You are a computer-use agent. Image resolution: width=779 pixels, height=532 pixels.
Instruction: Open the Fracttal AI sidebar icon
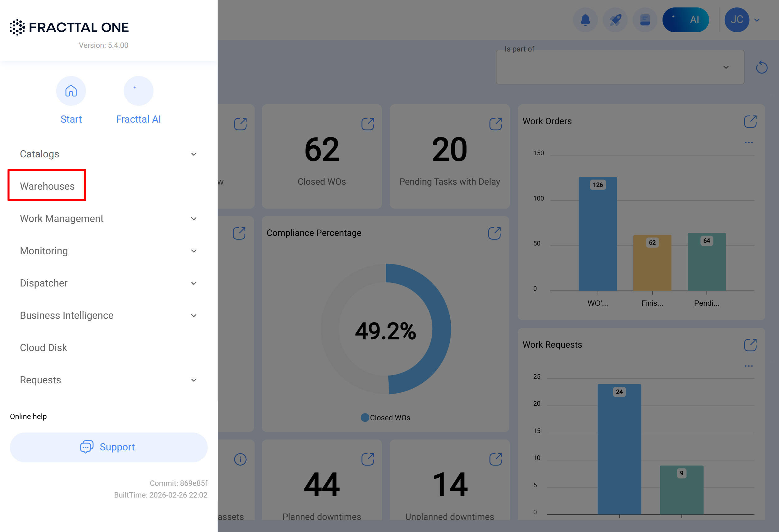138,91
